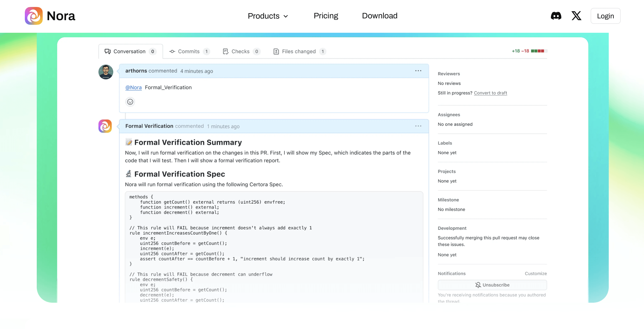Visit Nora's X profile
This screenshot has height=329, width=644.
(x=576, y=16)
